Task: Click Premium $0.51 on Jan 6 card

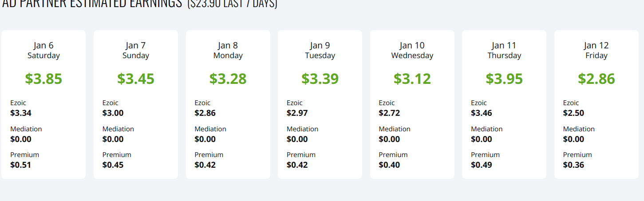Action: [x=21, y=165]
